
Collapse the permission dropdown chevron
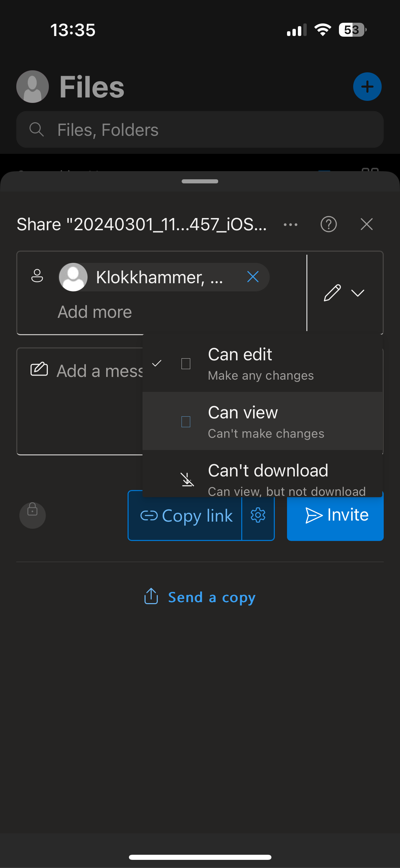(x=358, y=293)
